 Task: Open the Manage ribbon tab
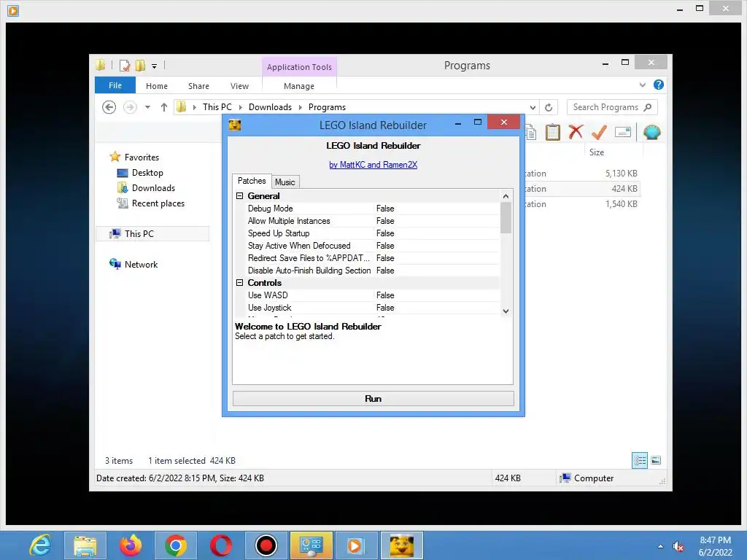(x=299, y=86)
